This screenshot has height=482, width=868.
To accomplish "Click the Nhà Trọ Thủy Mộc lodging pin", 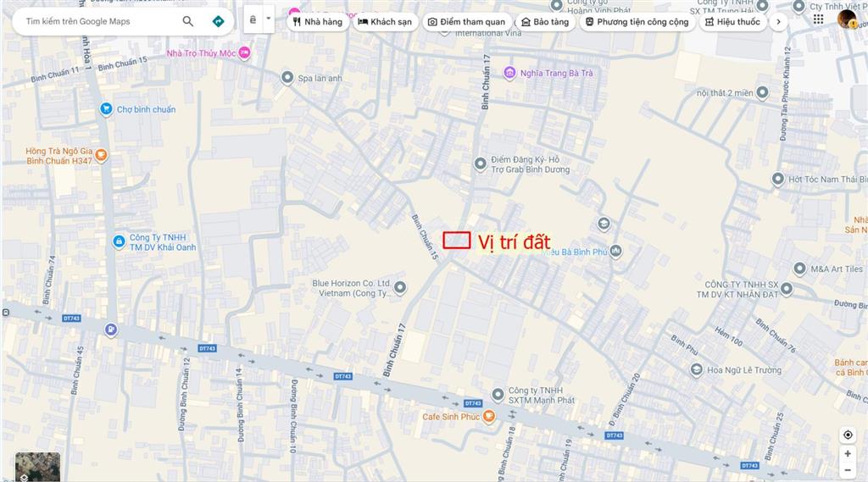I will coord(244,53).
